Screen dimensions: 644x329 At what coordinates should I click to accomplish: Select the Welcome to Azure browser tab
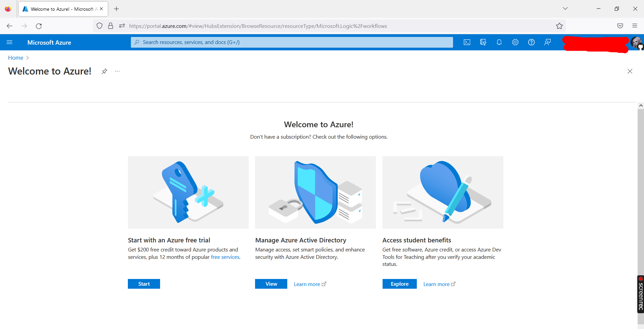[60, 9]
